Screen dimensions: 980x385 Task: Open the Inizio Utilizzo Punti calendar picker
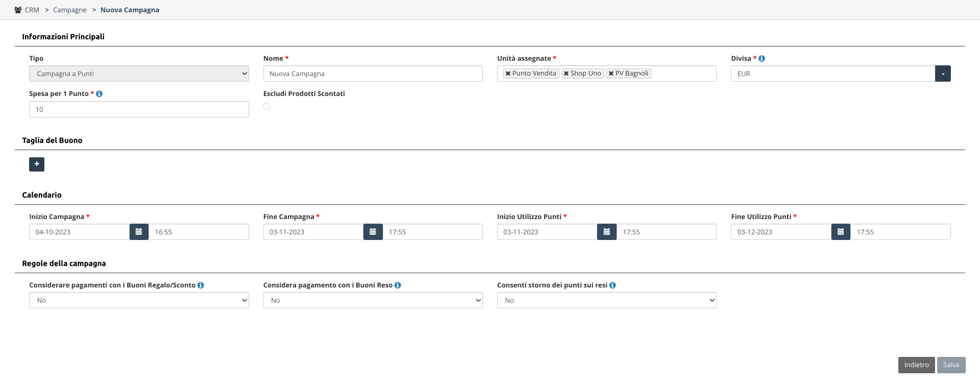click(606, 232)
